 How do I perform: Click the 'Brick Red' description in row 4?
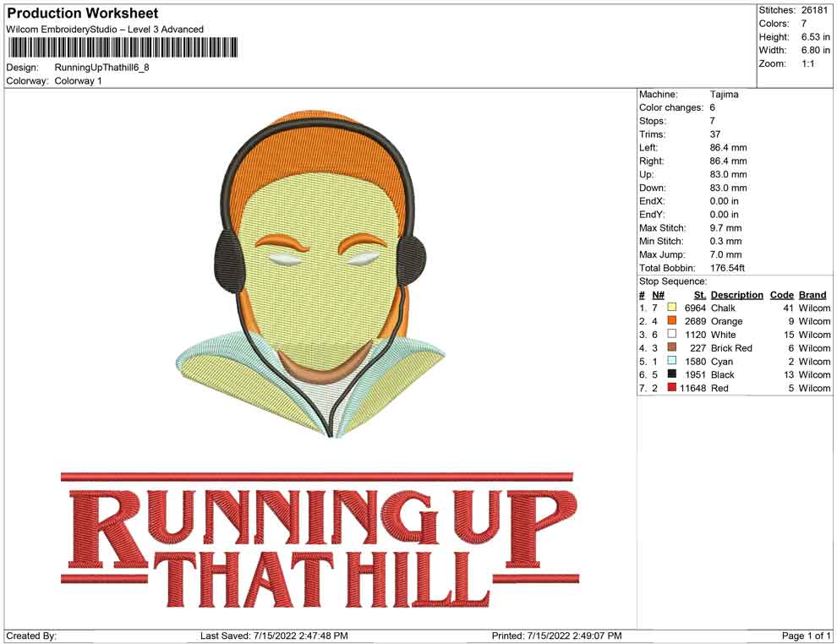click(731, 348)
